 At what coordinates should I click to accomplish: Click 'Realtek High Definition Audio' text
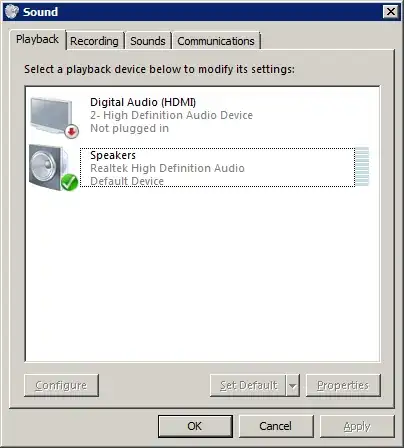(x=167, y=168)
